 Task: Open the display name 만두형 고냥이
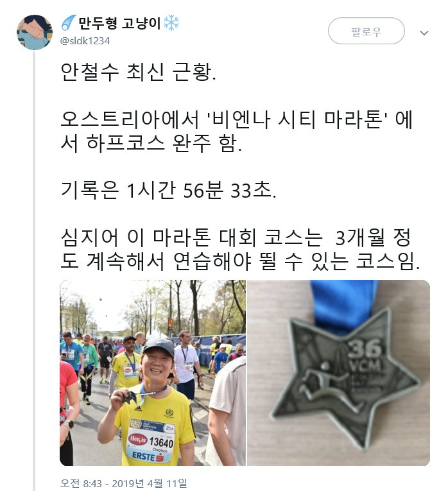click(119, 23)
